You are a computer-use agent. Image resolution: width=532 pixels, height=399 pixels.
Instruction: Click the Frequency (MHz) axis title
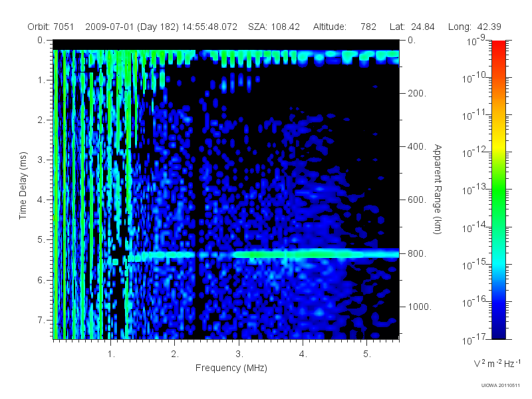click(x=231, y=368)
